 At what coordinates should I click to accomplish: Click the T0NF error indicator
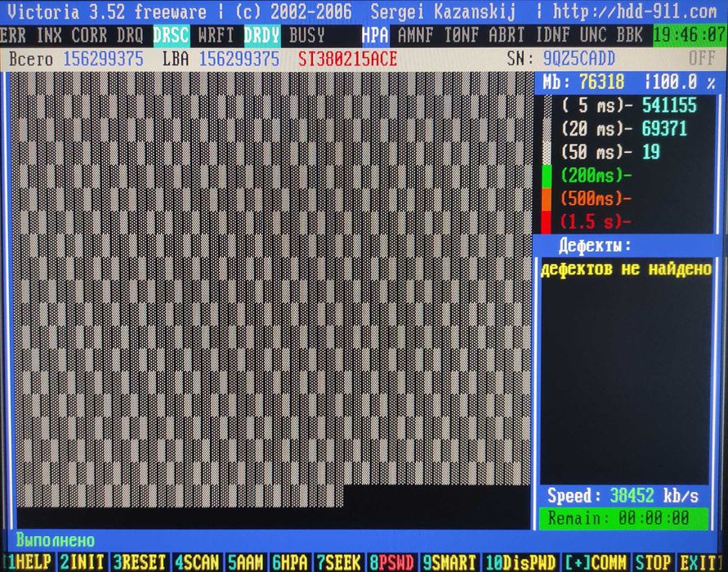pos(461,35)
